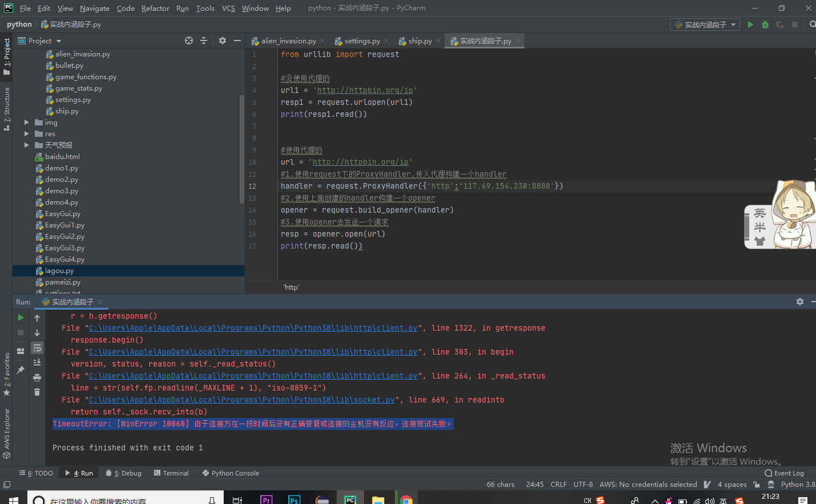This screenshot has width=816, height=504.
Task: Toggle the AWS Explorer side tab
Action: coord(6,434)
